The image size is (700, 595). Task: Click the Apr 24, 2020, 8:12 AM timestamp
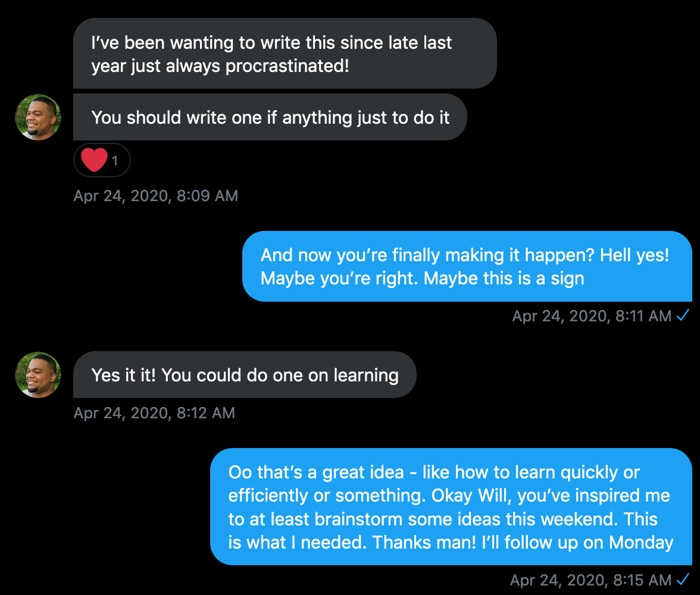click(154, 413)
